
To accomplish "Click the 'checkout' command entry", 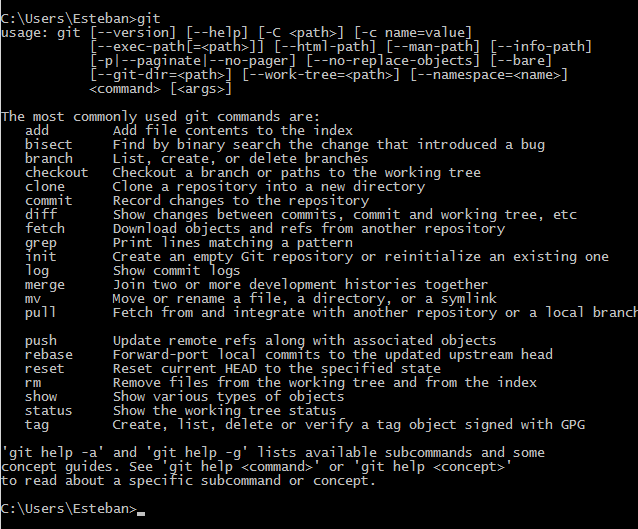I will [57, 173].
